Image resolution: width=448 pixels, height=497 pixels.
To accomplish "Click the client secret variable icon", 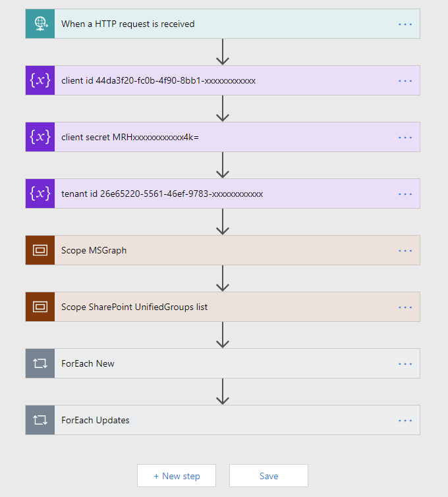I will click(x=40, y=137).
